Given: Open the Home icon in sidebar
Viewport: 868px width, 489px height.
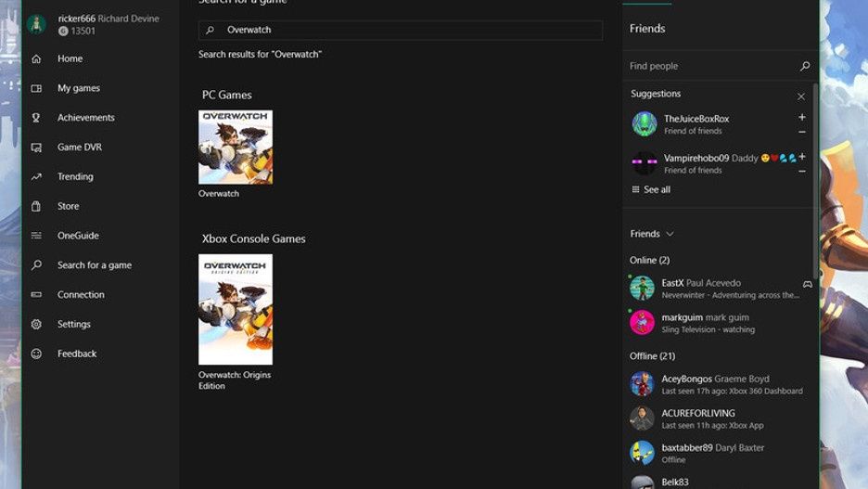Looking at the screenshot, I should (36, 58).
